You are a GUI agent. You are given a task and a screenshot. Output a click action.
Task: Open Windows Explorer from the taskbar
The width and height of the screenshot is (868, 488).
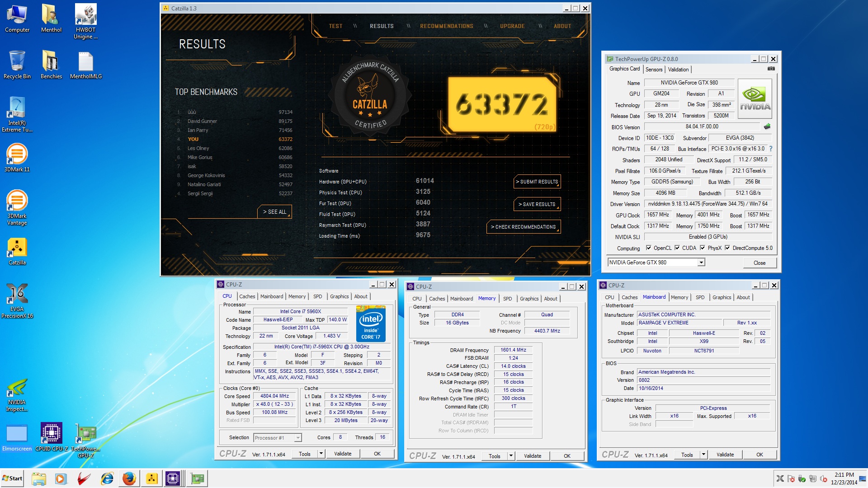(39, 479)
